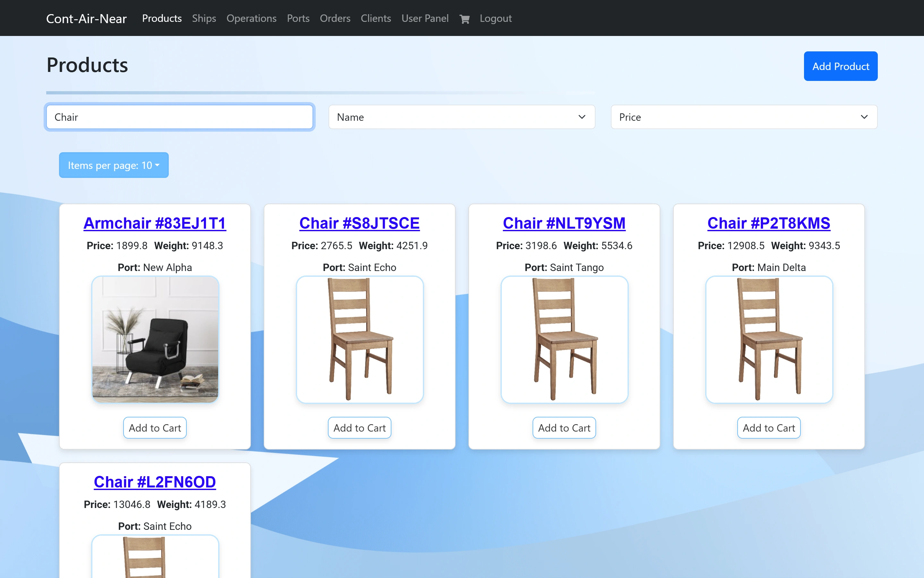Click the Products page heading
The width and height of the screenshot is (924, 578).
tap(87, 65)
